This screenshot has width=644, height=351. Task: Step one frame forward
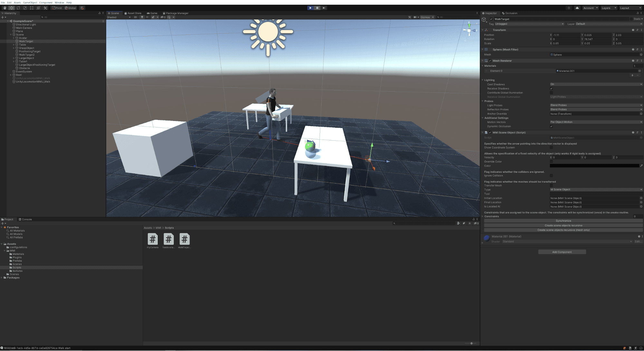pyautogui.click(x=324, y=8)
